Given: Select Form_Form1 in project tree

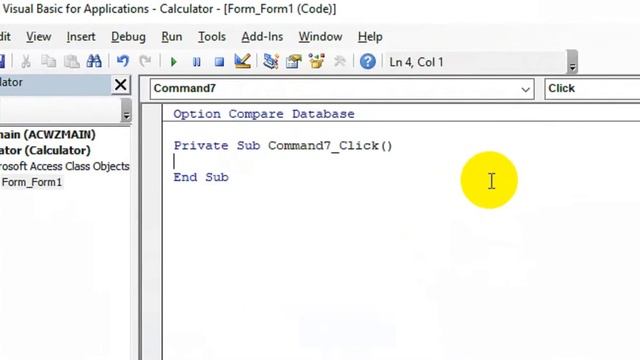Looking at the screenshot, I should coord(32,182).
